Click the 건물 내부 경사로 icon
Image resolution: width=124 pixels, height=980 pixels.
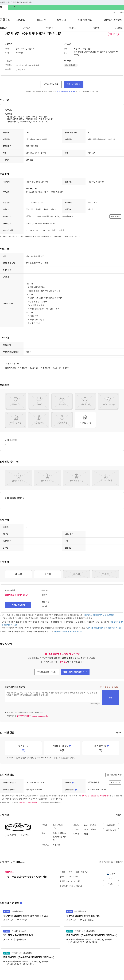(x=105, y=478)
